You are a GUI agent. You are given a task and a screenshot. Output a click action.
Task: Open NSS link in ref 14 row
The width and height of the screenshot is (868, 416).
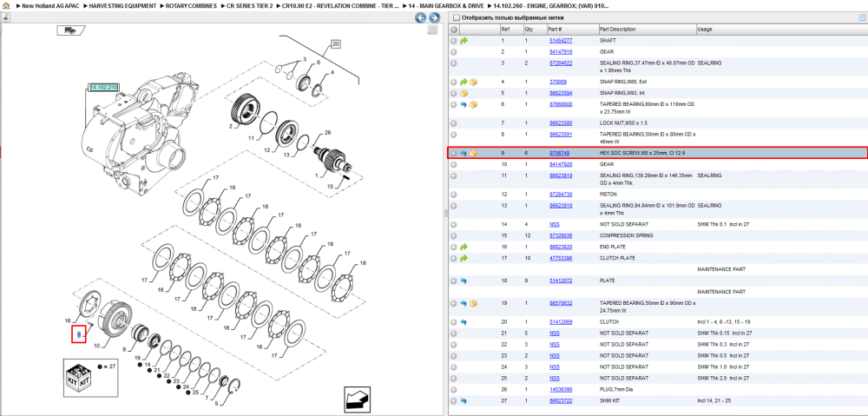coord(554,224)
